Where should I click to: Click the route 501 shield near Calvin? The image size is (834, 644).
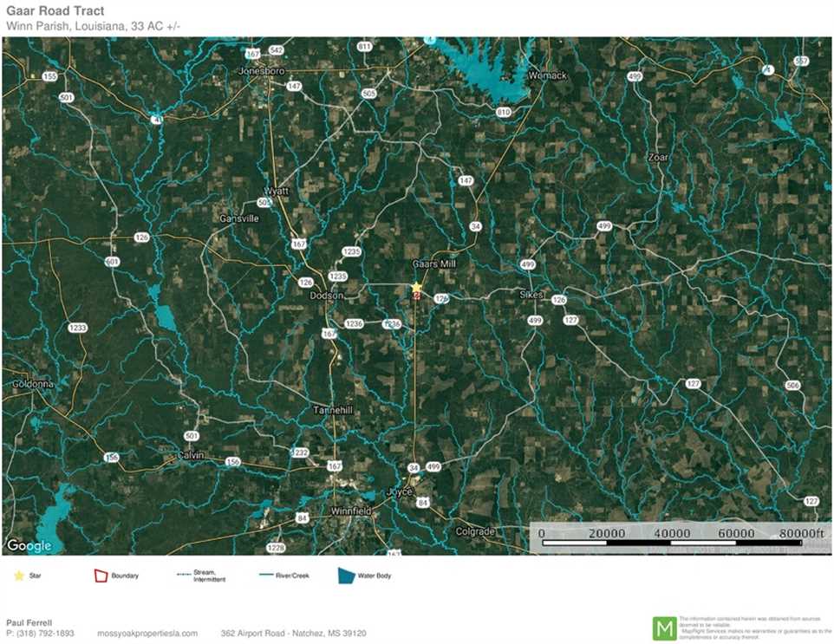click(x=192, y=436)
